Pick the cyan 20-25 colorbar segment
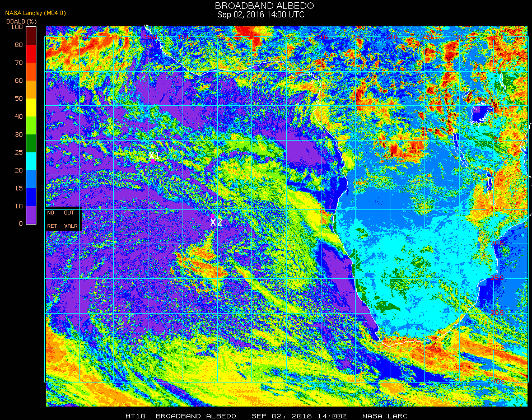This screenshot has height=420, width=532. point(31,161)
